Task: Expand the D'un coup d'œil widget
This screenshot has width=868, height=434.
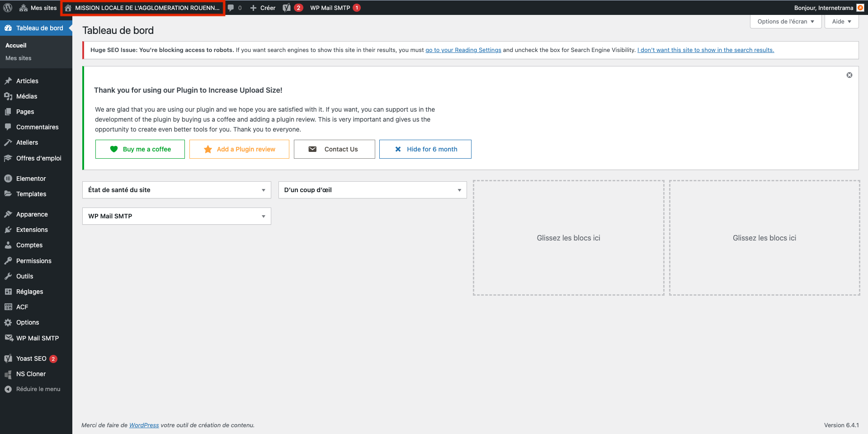Action: tap(459, 190)
